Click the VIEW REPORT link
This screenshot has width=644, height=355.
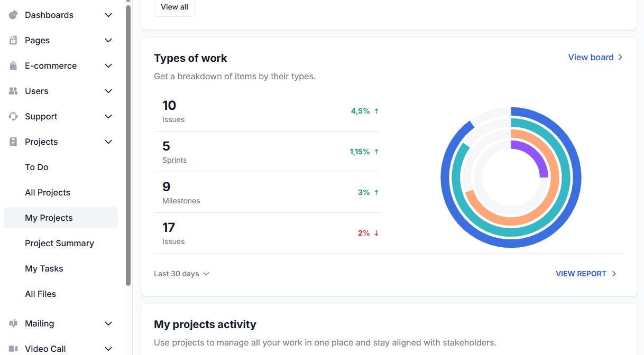580,274
